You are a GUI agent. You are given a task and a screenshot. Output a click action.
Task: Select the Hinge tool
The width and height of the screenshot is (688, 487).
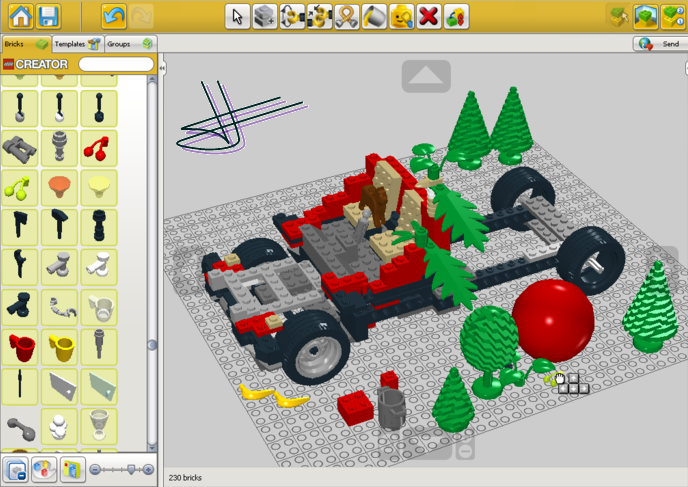tap(292, 17)
